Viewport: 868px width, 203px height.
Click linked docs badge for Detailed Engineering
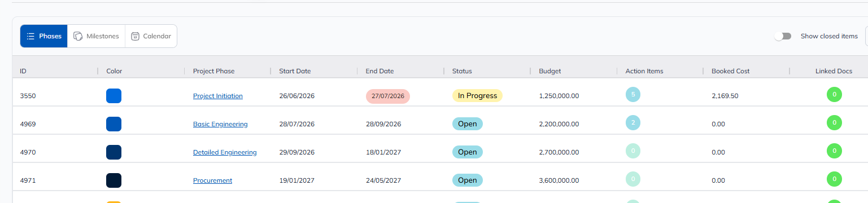(834, 151)
